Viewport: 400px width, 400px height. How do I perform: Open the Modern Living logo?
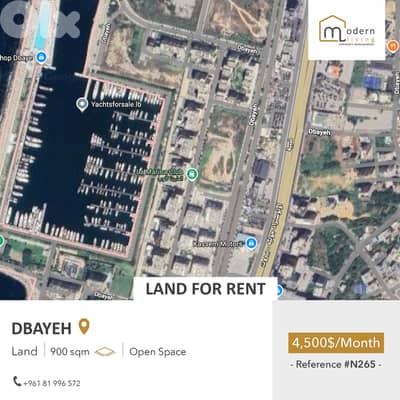coord(347,30)
